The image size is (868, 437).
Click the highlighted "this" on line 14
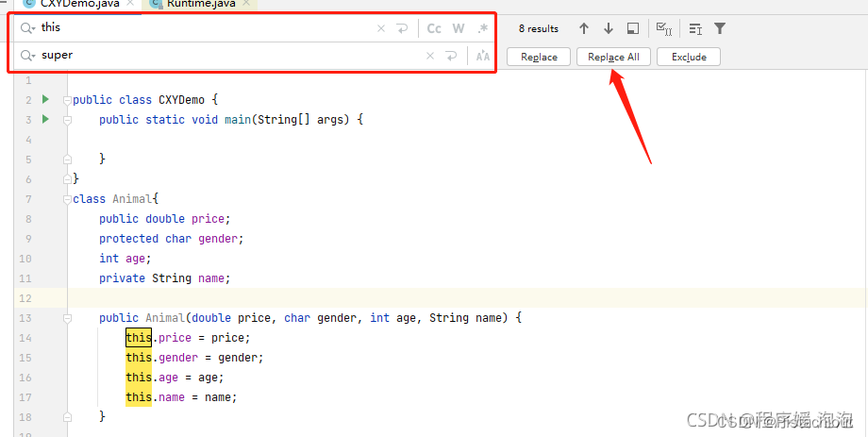(139, 337)
